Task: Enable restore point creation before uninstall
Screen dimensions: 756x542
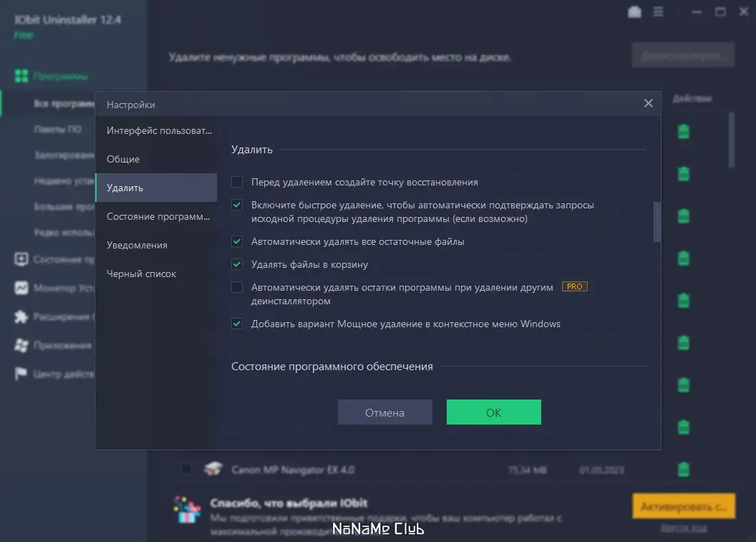Action: [237, 182]
